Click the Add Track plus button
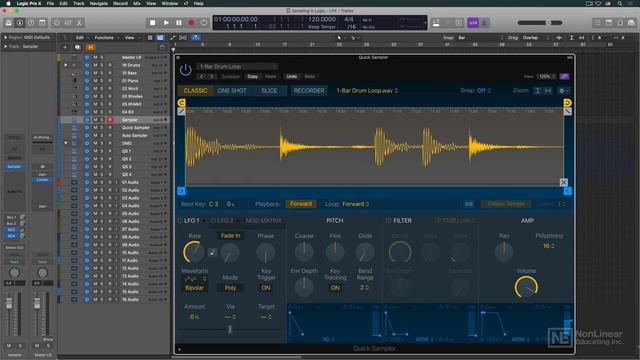Viewport: 640px width, 360px height. tap(65, 47)
